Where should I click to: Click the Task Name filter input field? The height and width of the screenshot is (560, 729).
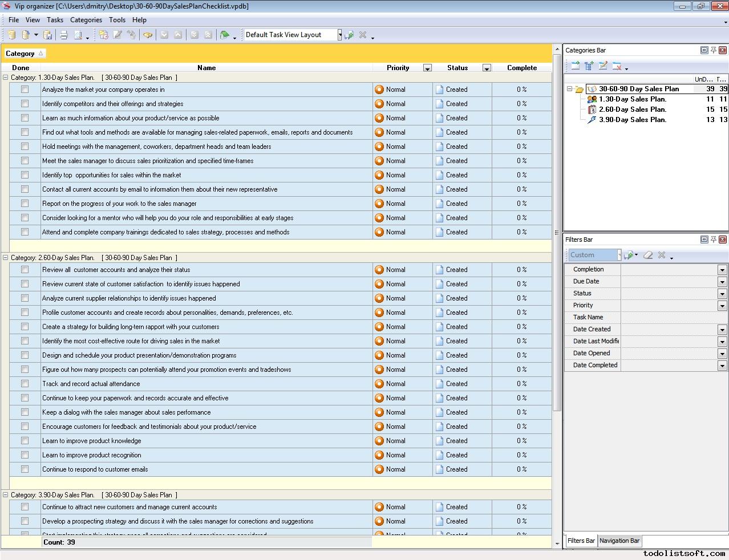point(673,317)
